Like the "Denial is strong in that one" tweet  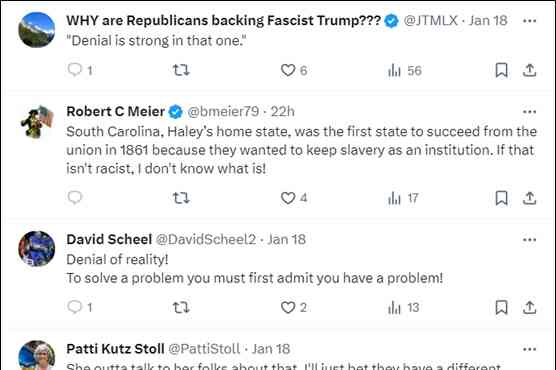[294, 70]
